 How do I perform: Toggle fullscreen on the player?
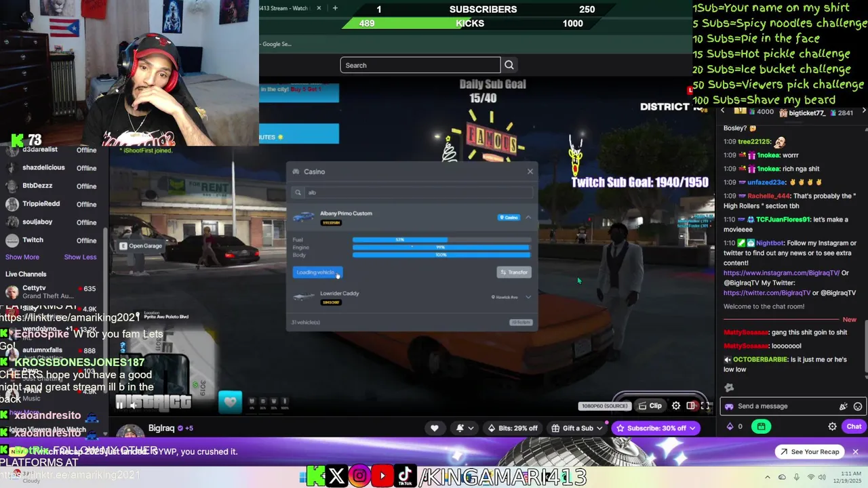coord(706,406)
